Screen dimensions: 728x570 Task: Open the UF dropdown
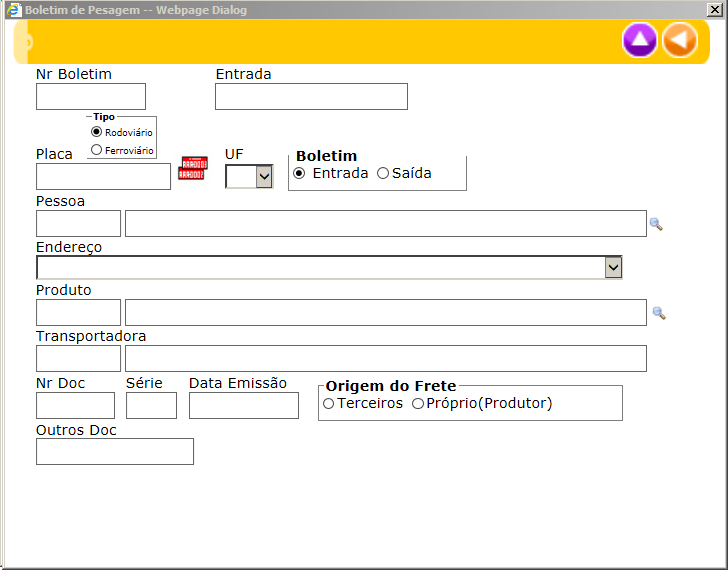coord(264,177)
